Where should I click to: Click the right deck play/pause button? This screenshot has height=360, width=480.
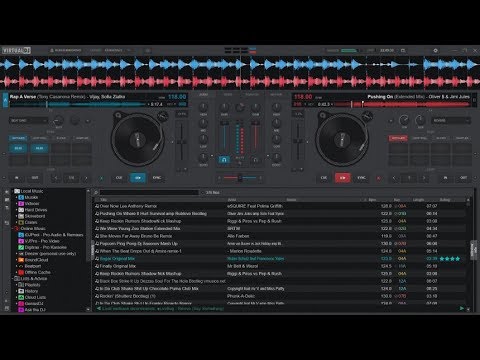coord(342,178)
